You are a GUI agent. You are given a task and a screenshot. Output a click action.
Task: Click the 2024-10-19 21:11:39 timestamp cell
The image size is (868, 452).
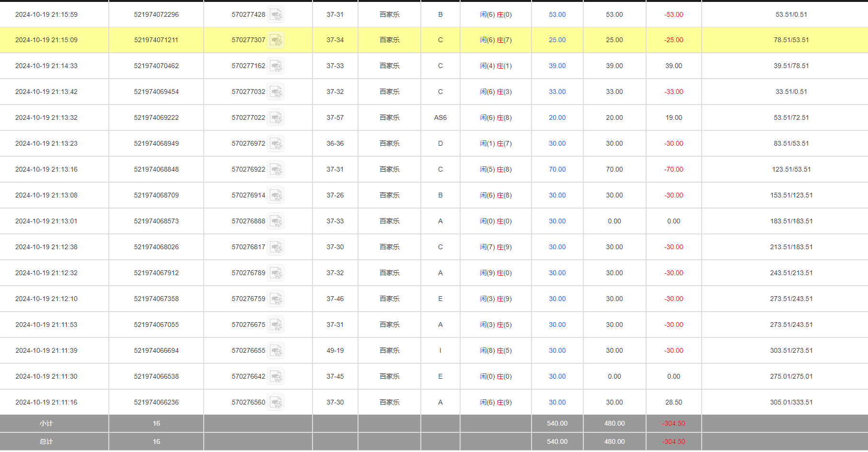coord(46,350)
